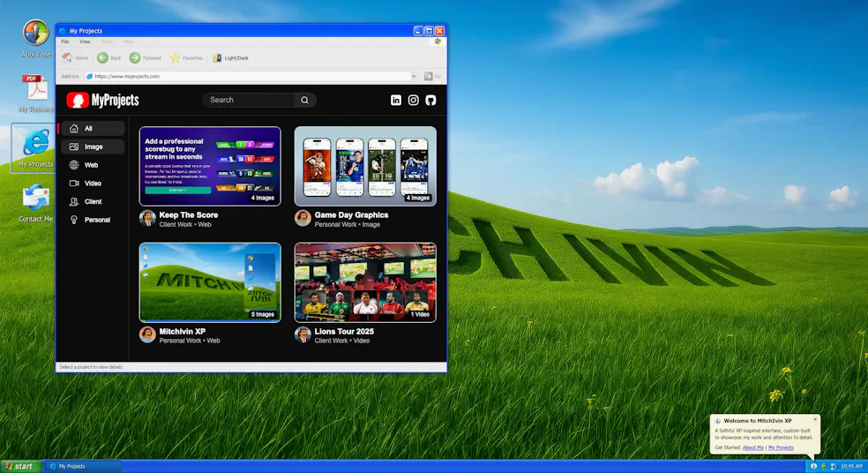This screenshot has height=473, width=868.
Task: Click the About Me link in welcome balloon
Action: (x=752, y=447)
